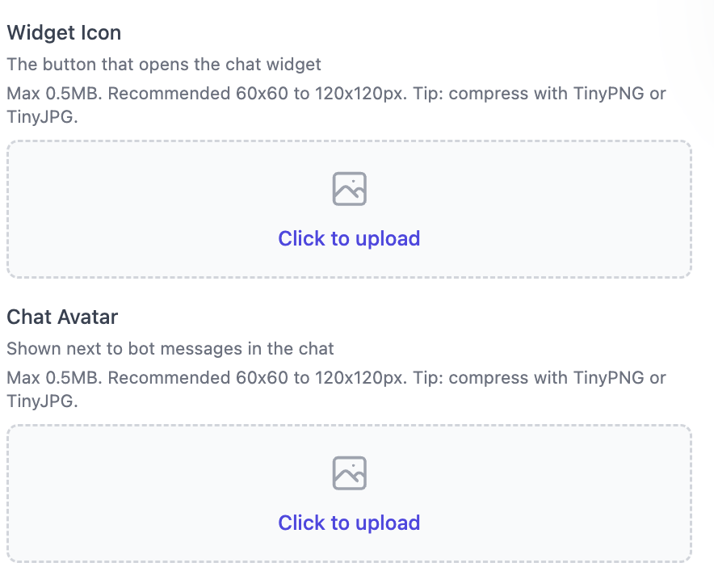Click the "Widget Icon" section heading
714x588 pixels.
pyautogui.click(x=64, y=33)
